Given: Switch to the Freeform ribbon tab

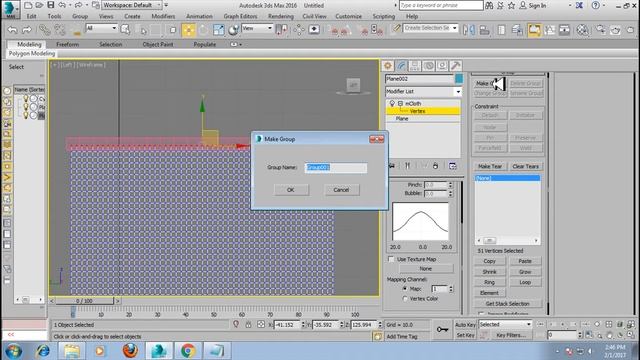Looking at the screenshot, I should tap(67, 44).
